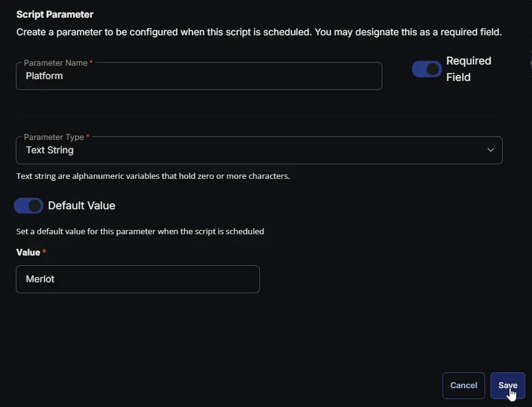
Task: Turn off the Default Value toggle
Action: 29,206
